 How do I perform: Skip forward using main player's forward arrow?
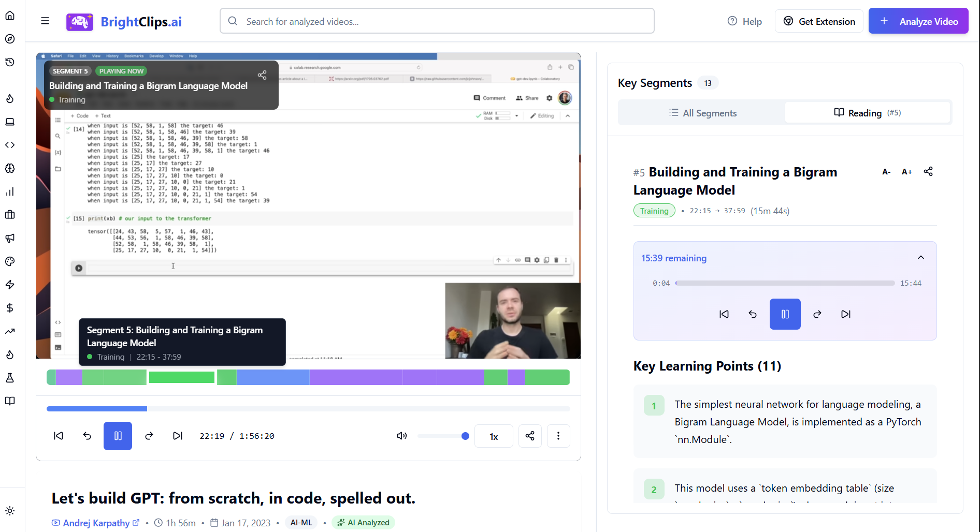pos(149,436)
